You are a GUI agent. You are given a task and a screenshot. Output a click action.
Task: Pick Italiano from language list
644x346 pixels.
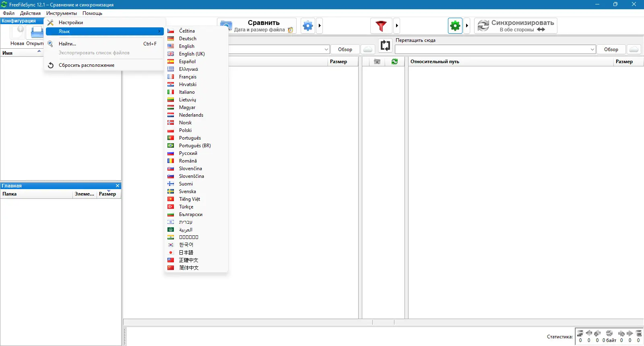[196, 92]
